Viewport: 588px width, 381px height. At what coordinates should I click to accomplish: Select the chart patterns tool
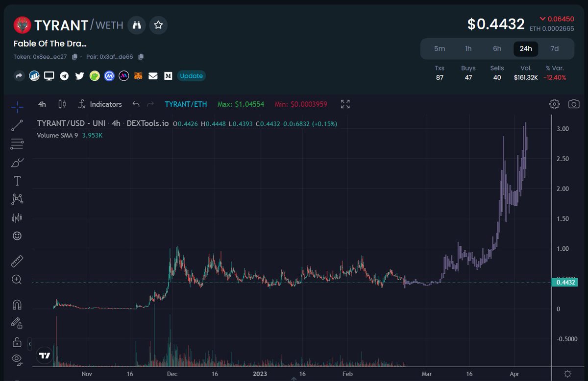point(17,199)
